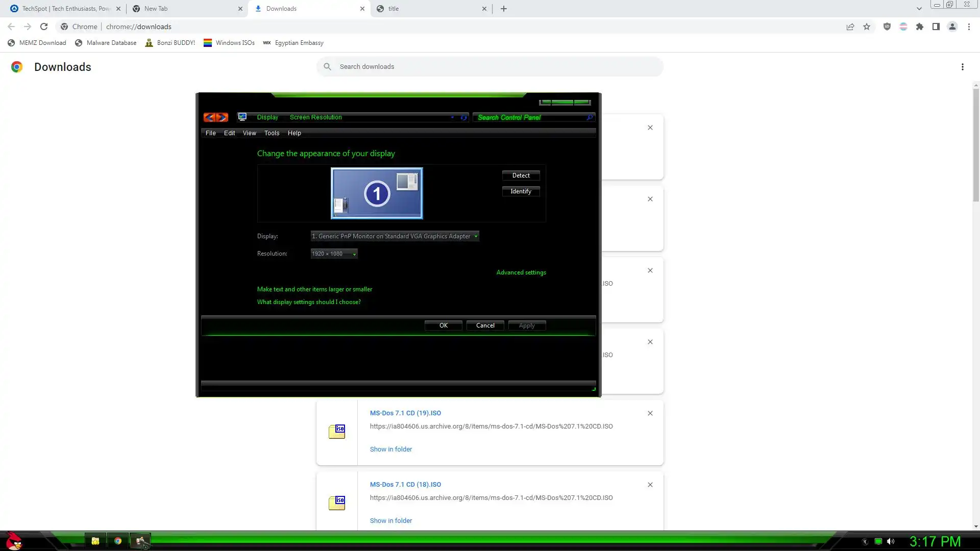Open File Explorer from taskbar
This screenshot has width=980, height=551.
point(95,541)
